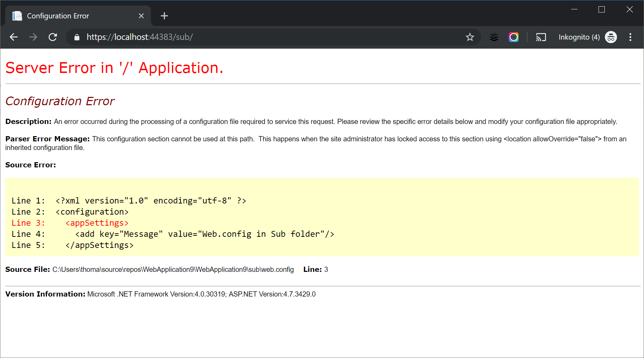Click the document icon on the active tab
Viewport: 644px width, 358px height.
pyautogui.click(x=17, y=16)
